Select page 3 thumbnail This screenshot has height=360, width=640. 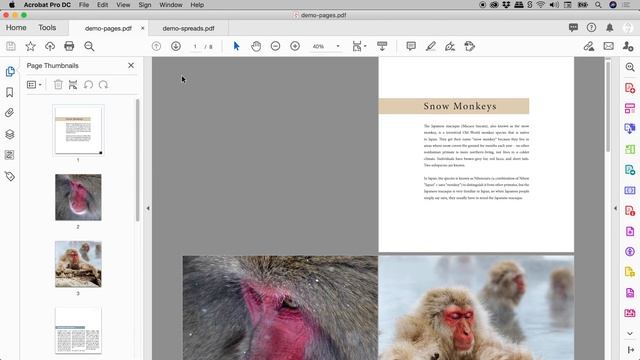pyautogui.click(x=78, y=264)
